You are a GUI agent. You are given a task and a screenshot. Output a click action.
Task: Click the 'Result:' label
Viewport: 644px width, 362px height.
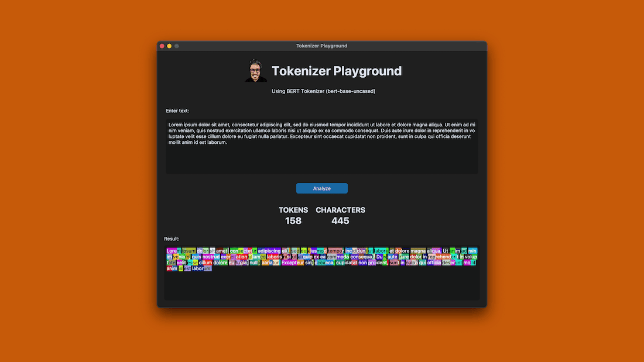[172, 239]
